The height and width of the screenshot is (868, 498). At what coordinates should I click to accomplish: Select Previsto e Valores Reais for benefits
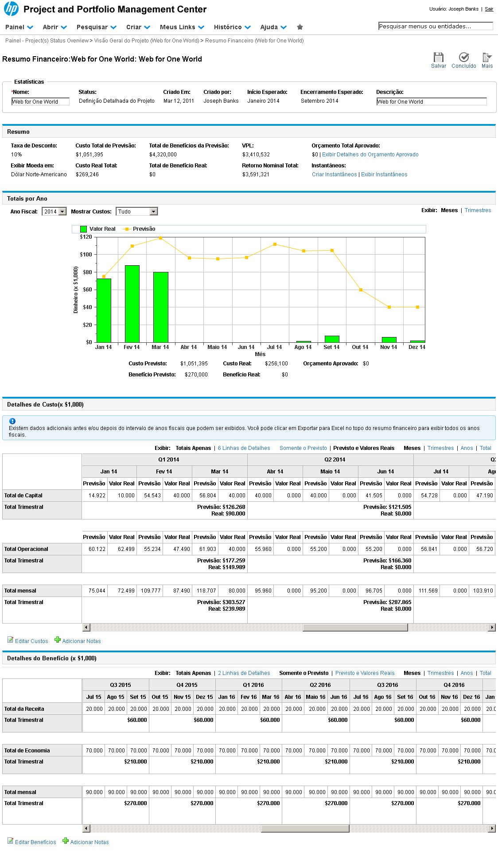[x=365, y=673]
